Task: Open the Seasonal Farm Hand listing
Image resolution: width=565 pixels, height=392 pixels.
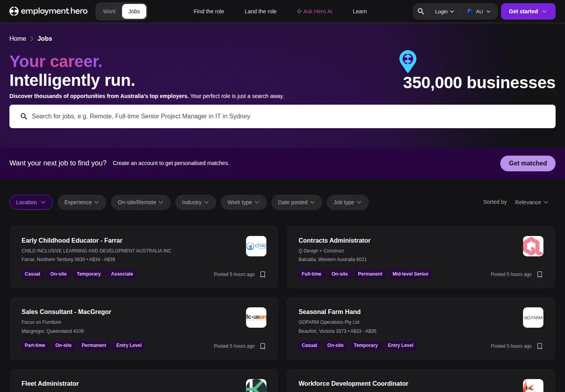Action: point(330,312)
